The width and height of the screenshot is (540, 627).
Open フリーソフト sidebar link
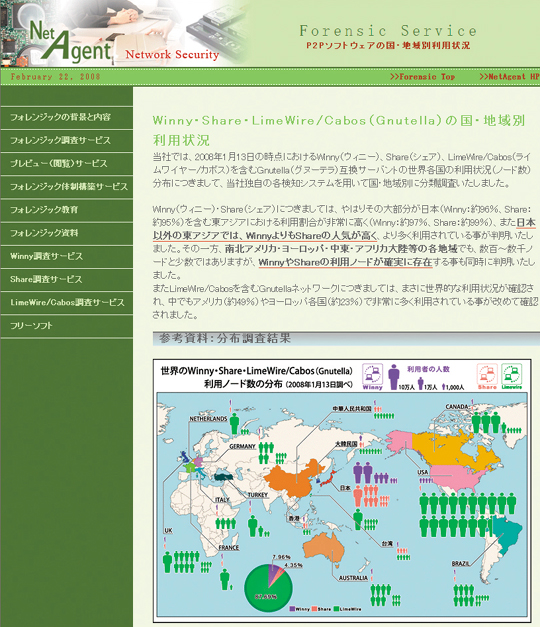[66, 326]
